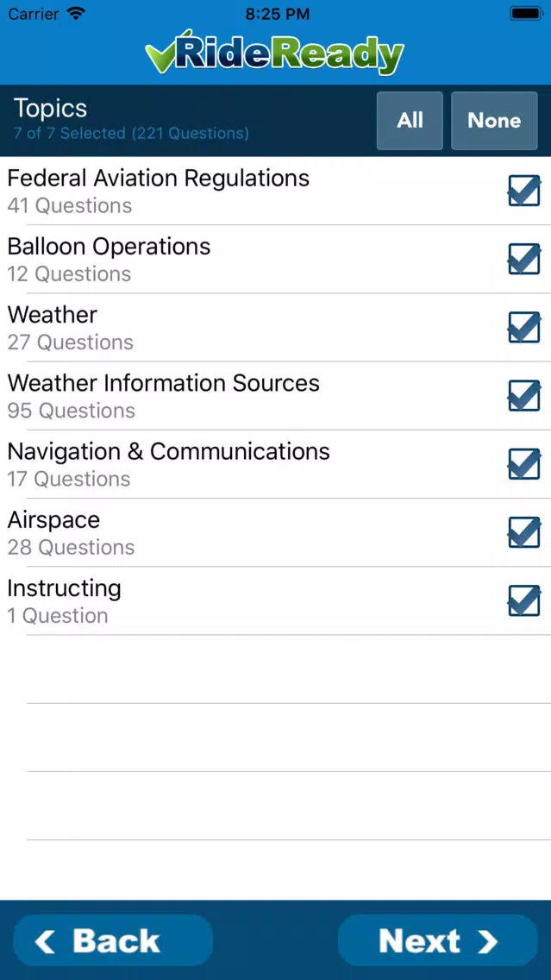Toggle the Airspace checkbox
This screenshot has height=980, width=551.
tap(523, 532)
